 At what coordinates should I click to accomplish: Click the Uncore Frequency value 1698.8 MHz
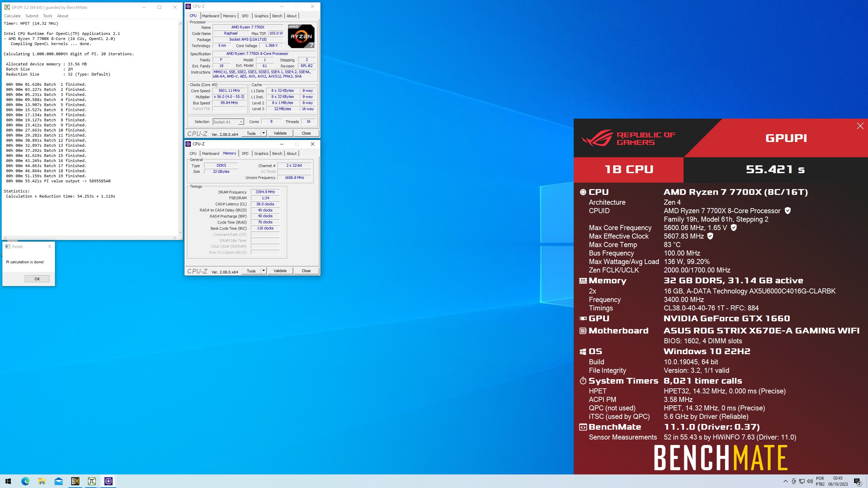pyautogui.click(x=294, y=178)
